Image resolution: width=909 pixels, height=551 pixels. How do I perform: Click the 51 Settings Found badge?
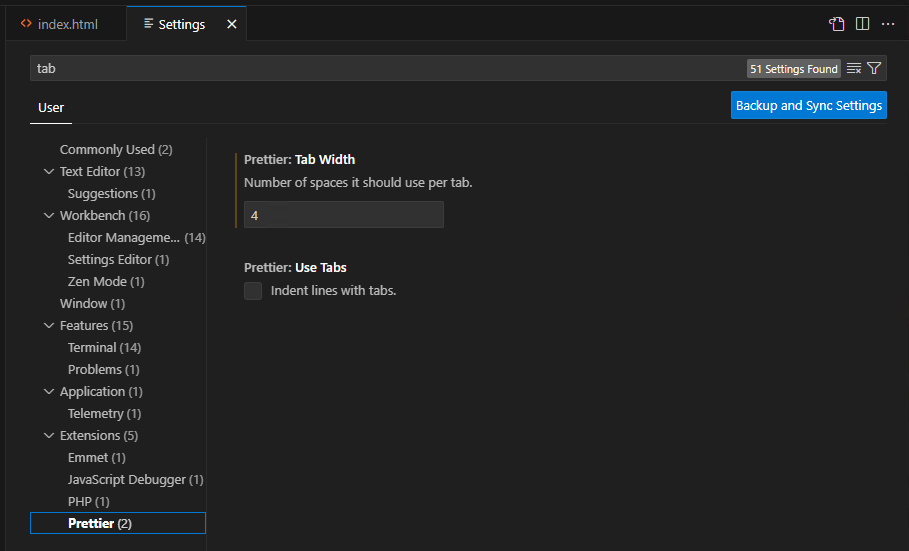coord(794,69)
